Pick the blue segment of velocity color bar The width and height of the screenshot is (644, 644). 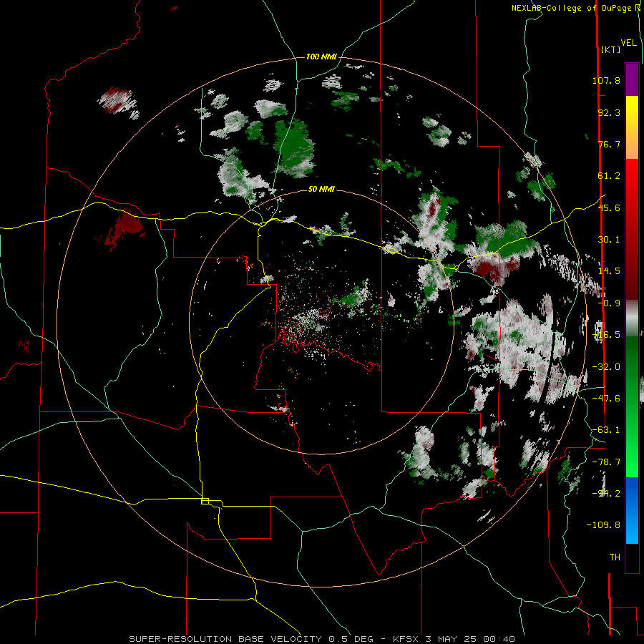tap(632, 493)
